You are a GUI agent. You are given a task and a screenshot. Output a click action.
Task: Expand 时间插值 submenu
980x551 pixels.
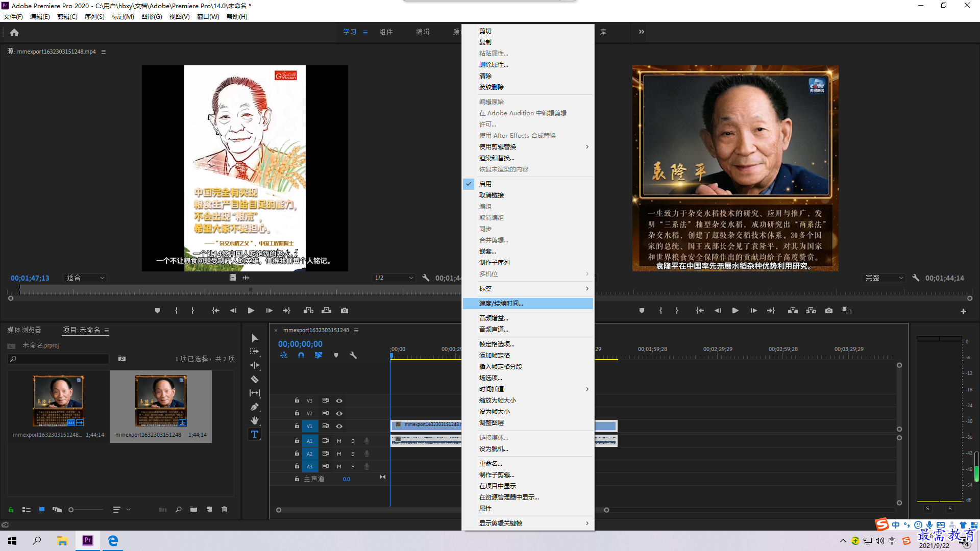tap(528, 389)
